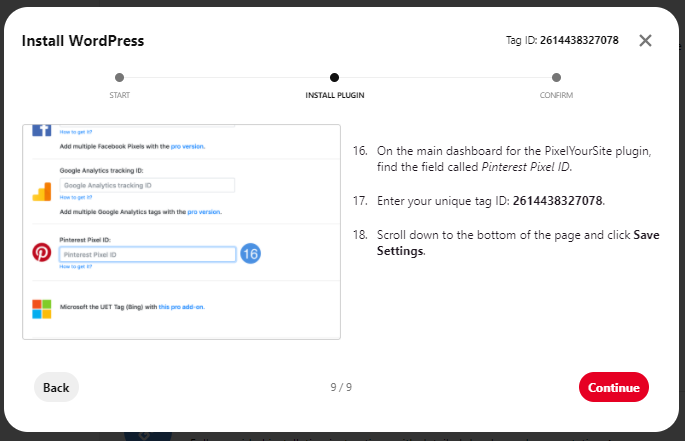
Task: Click the Google Analytics bar-chart icon
Action: coord(42,192)
